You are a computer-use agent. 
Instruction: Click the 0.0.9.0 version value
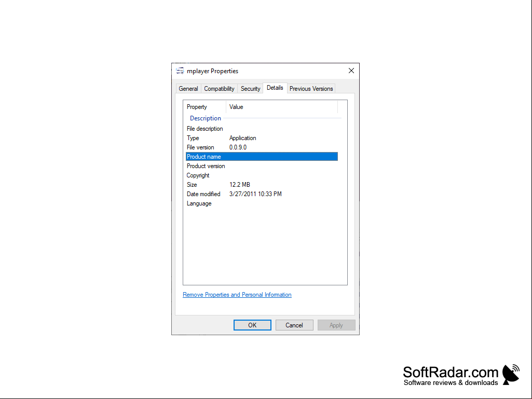click(238, 147)
